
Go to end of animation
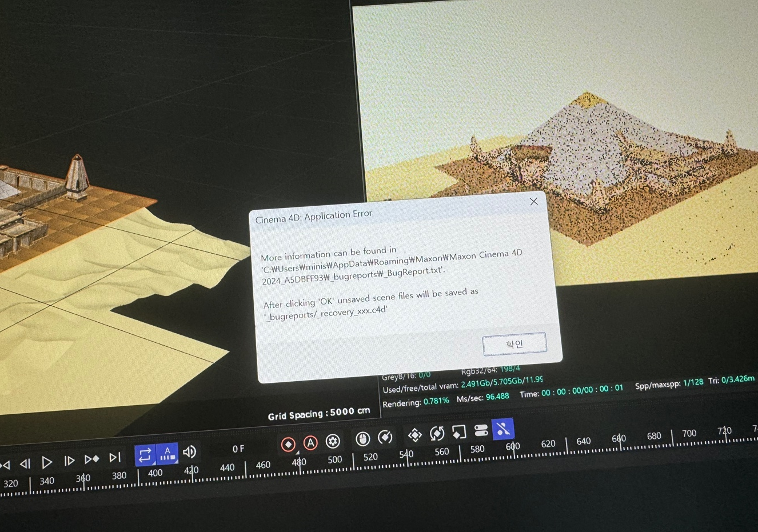click(115, 457)
